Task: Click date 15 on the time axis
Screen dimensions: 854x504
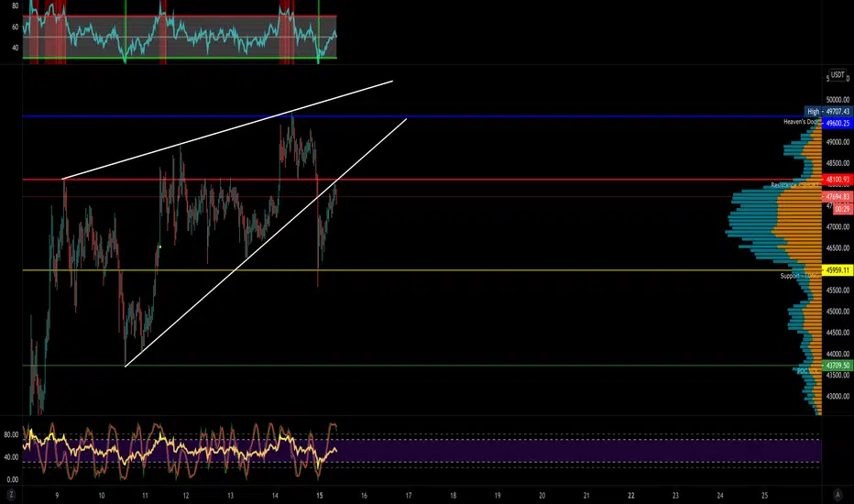Action: (x=319, y=495)
